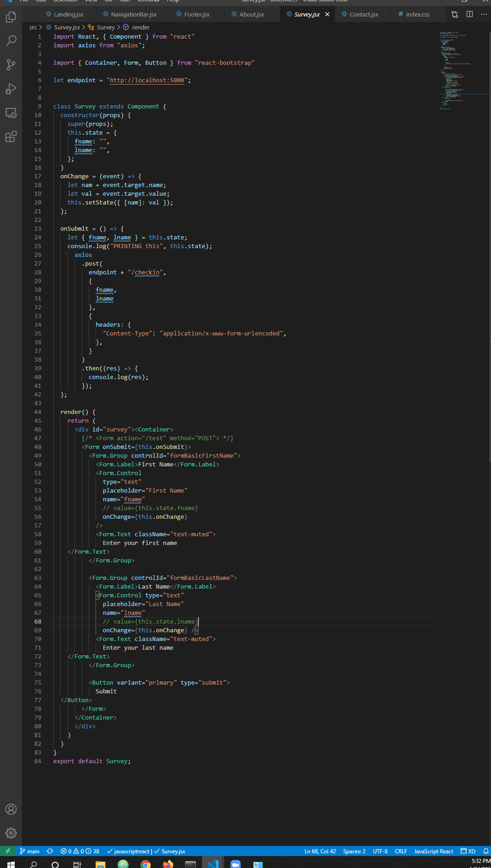Open the Extensions view
This screenshot has height=868, width=491.
click(x=11, y=136)
